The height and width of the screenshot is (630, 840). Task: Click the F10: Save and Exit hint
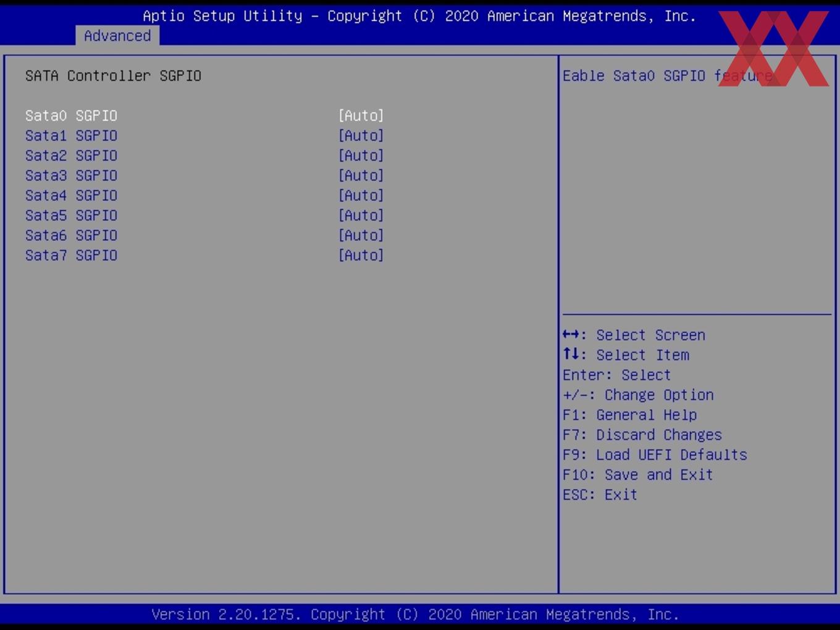click(x=638, y=474)
